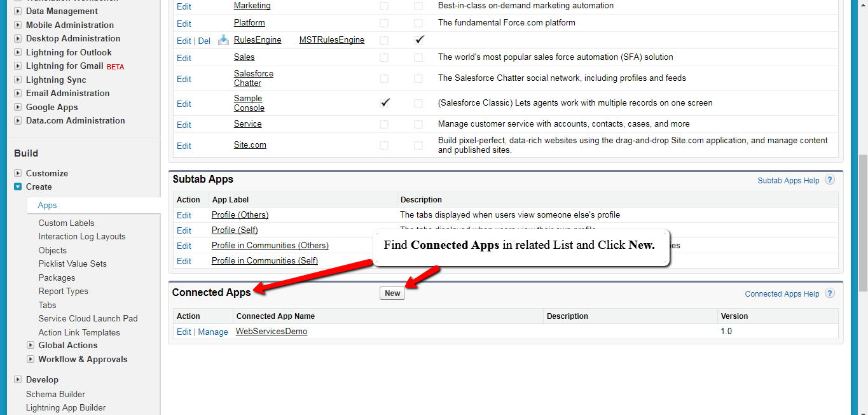Image resolution: width=868 pixels, height=415 pixels.
Task: Select Apps in the Create menu
Action: point(47,206)
